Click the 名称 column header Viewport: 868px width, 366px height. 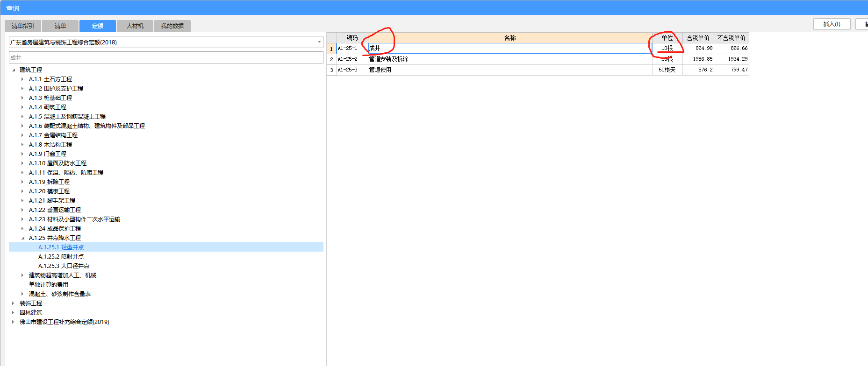pyautogui.click(x=510, y=38)
